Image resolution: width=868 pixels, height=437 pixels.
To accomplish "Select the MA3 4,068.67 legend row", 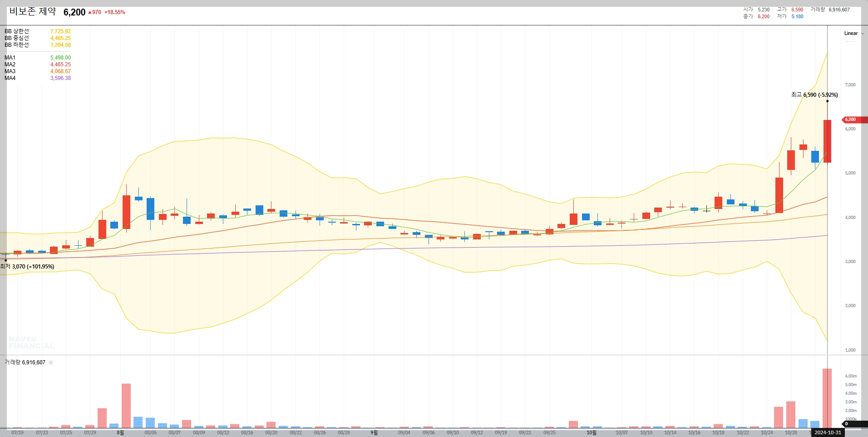I will pos(38,71).
